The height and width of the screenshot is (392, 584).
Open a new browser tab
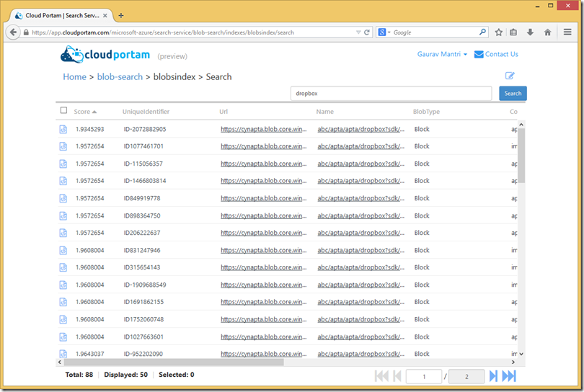pos(120,16)
